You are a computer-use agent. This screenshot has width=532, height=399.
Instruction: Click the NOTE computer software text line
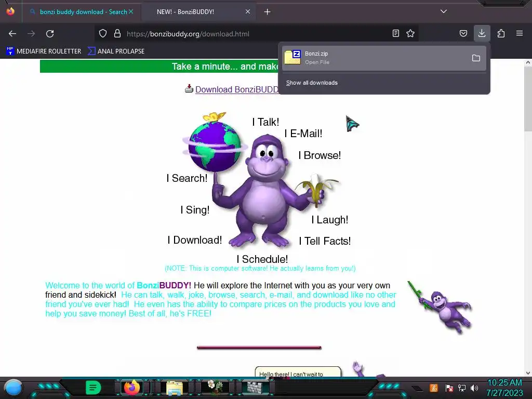point(260,269)
